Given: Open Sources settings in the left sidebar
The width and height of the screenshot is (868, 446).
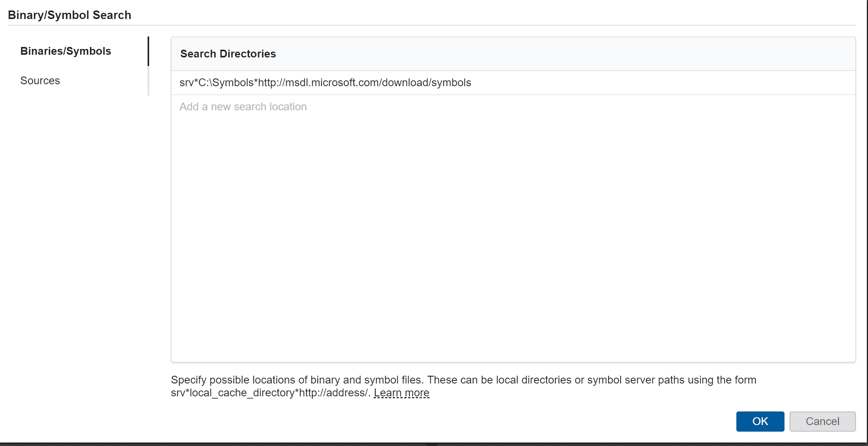Looking at the screenshot, I should point(40,81).
